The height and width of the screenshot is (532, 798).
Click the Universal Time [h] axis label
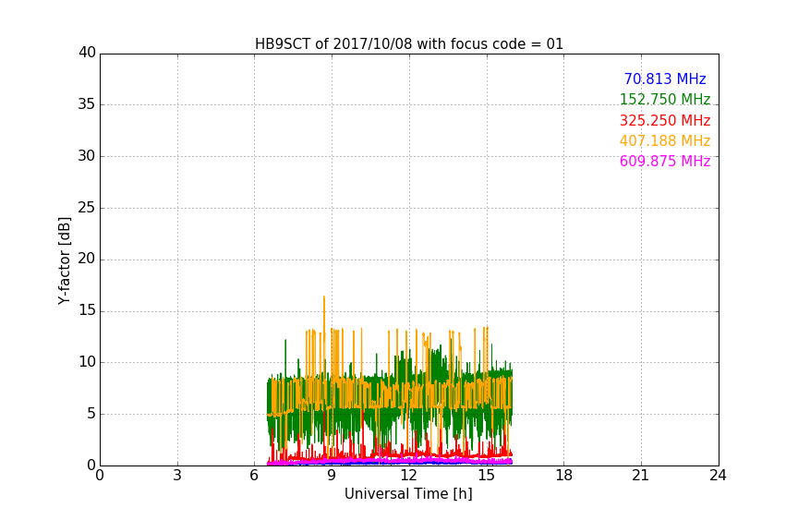pyautogui.click(x=408, y=494)
